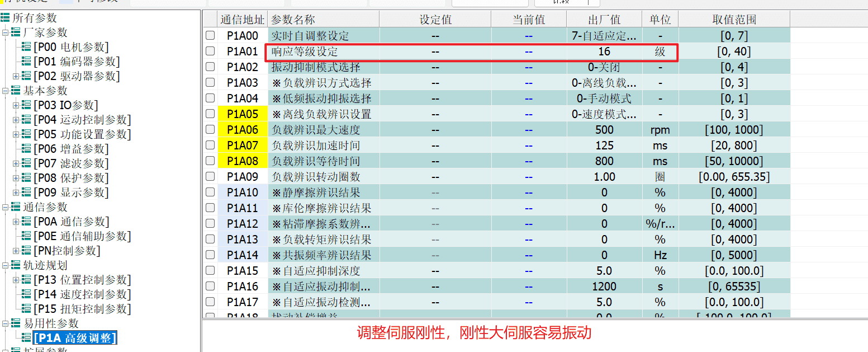
Task: Enable the checkbox for P1A15 row
Action: coord(210,270)
